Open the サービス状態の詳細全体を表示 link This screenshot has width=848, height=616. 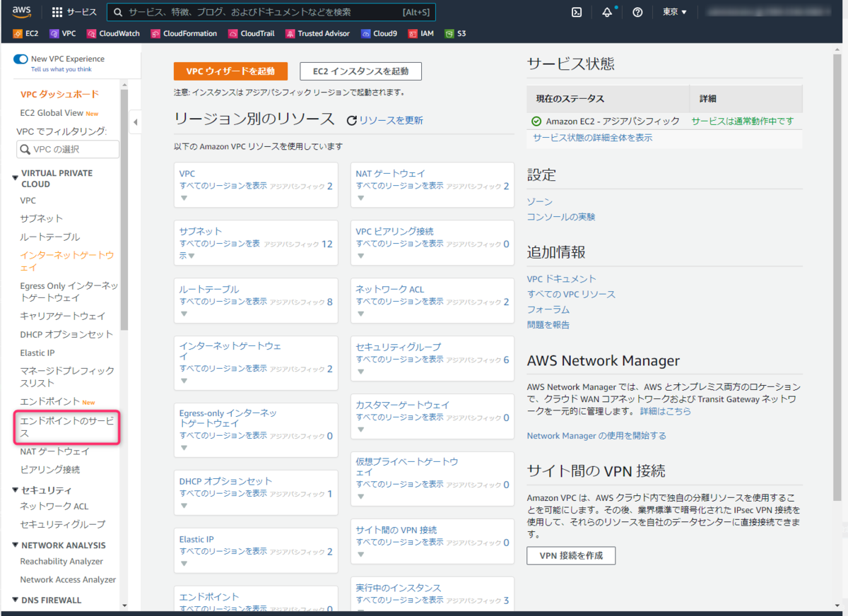click(x=592, y=138)
